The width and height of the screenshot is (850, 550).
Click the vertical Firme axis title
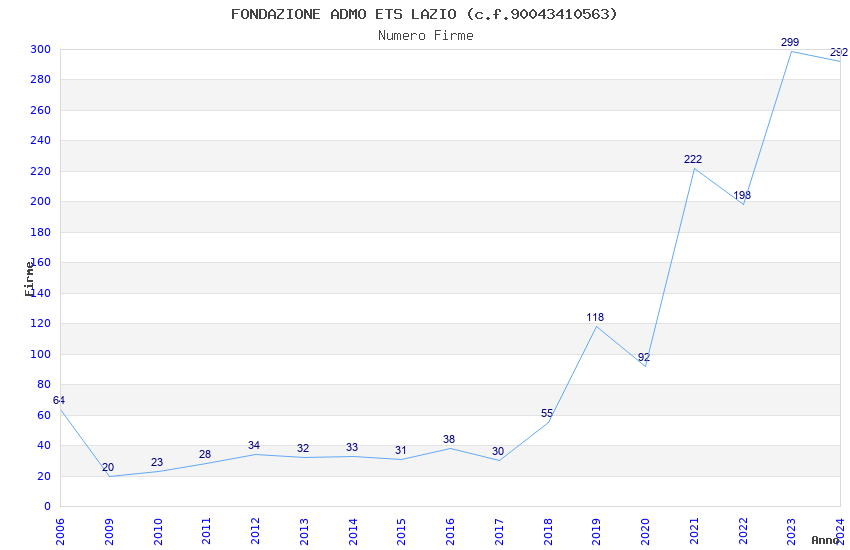coord(29,279)
